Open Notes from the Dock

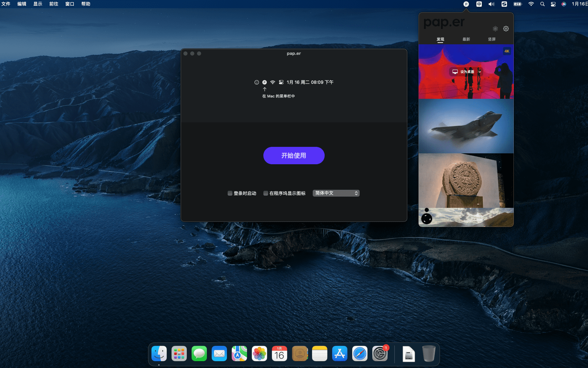pyautogui.click(x=320, y=354)
